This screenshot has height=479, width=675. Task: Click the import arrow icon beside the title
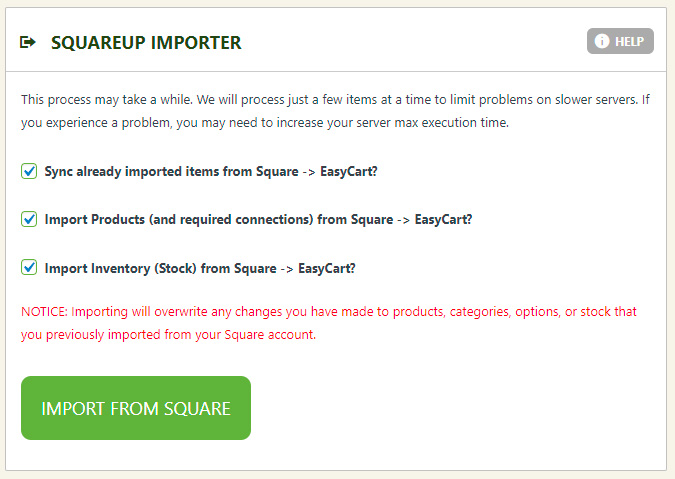(x=28, y=42)
